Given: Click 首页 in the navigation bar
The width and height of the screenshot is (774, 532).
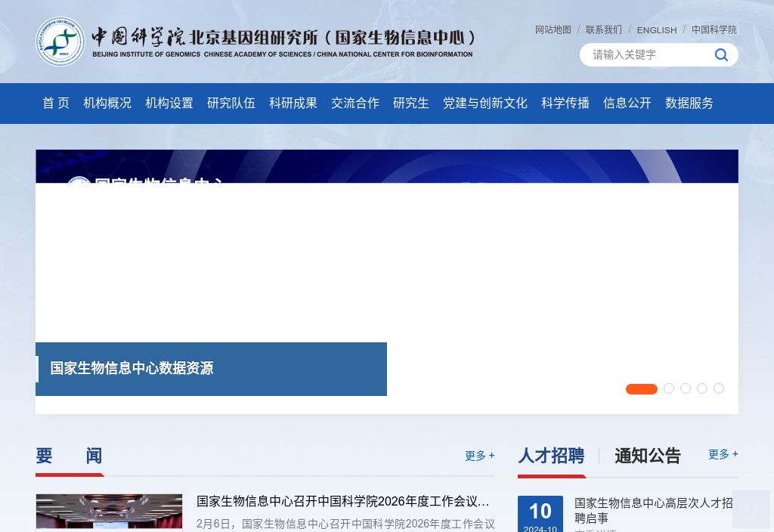Looking at the screenshot, I should [55, 103].
